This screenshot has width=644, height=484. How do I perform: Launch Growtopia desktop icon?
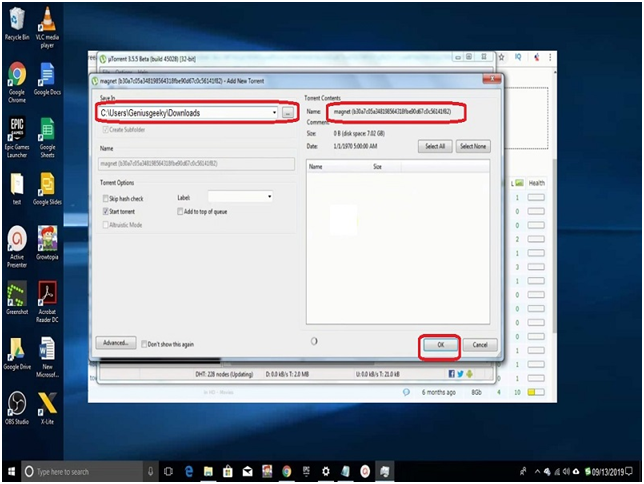47,243
